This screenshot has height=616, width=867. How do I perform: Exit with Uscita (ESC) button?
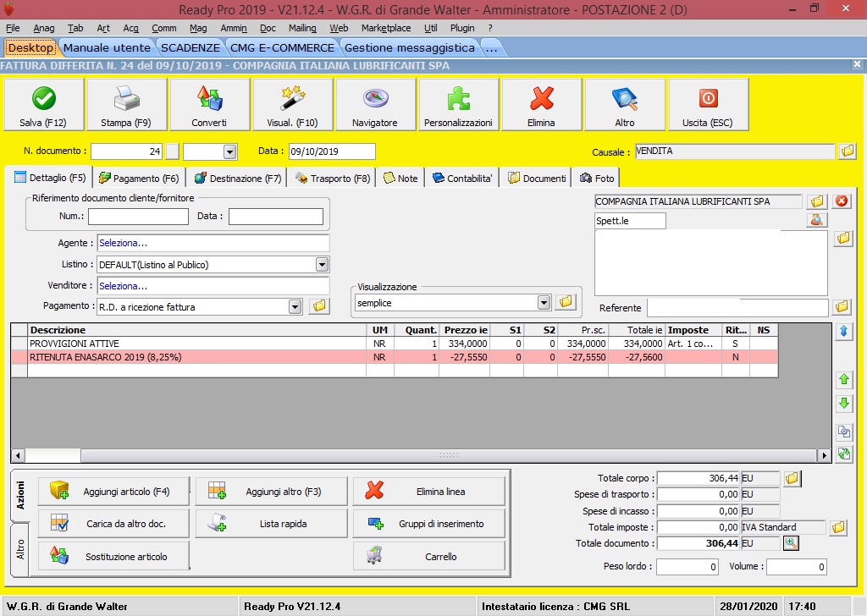(709, 104)
